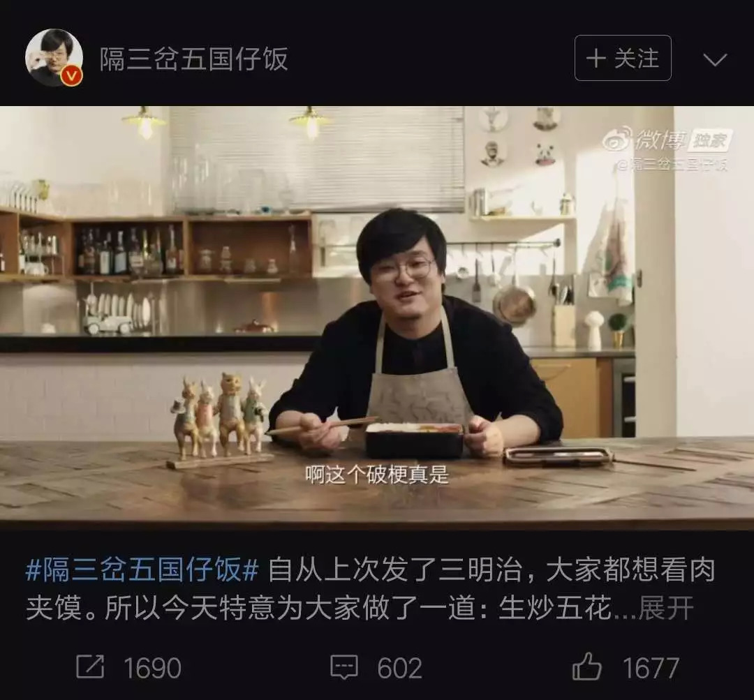Image resolution: width=754 pixels, height=700 pixels.
Task: Open the poster's profile avatar
Action: pyautogui.click(x=54, y=58)
